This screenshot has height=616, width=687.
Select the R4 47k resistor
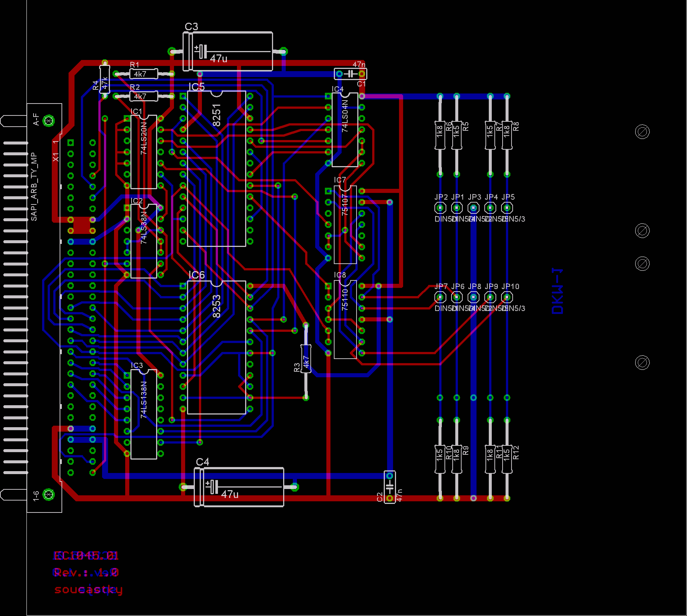[x=105, y=79]
